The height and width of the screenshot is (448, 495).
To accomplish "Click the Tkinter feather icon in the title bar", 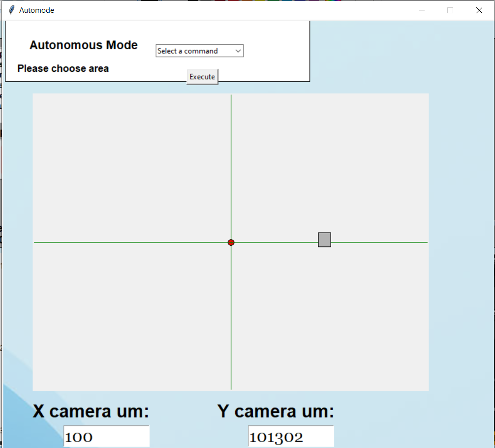I will [10, 9].
